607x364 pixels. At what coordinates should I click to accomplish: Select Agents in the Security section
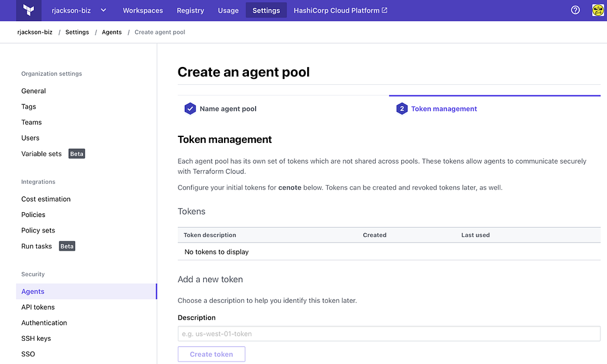coord(87,291)
